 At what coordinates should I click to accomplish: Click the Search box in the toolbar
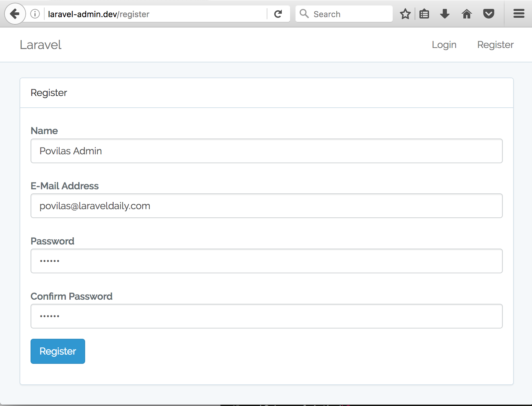pos(343,14)
